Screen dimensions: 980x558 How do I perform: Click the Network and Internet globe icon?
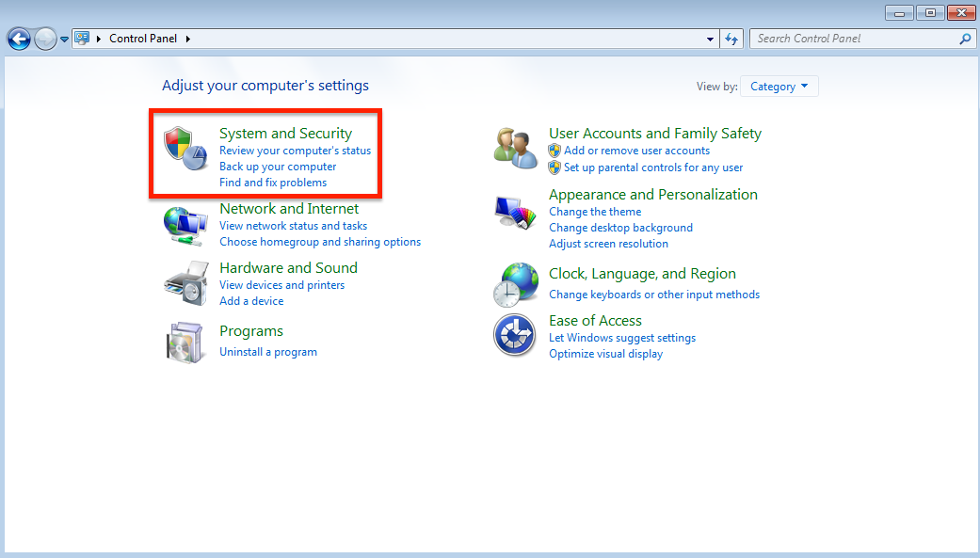coord(185,224)
